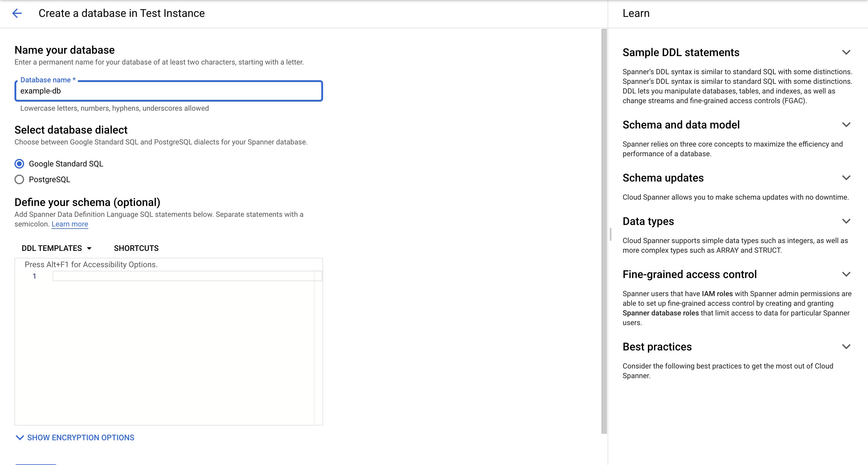Open SHORTCUTS menu

coord(136,248)
